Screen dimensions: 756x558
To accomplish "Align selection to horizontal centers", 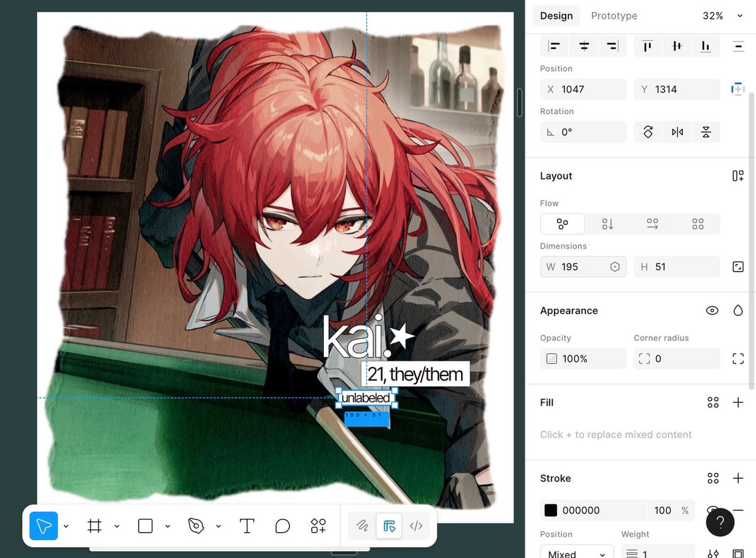I will 584,46.
